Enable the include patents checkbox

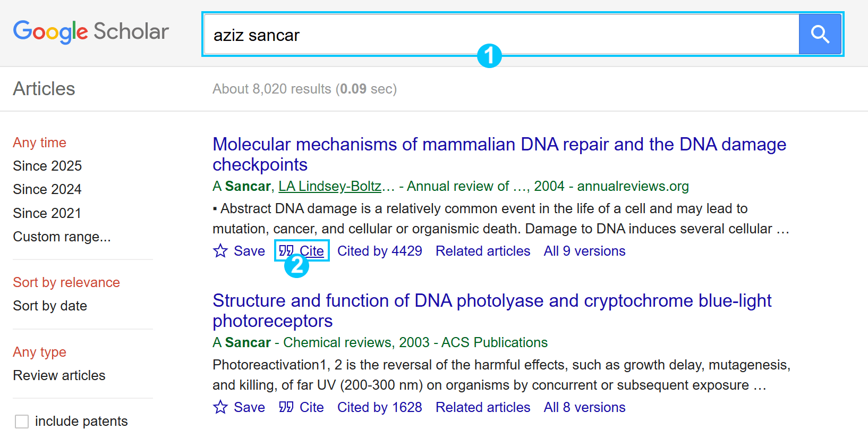(22, 422)
